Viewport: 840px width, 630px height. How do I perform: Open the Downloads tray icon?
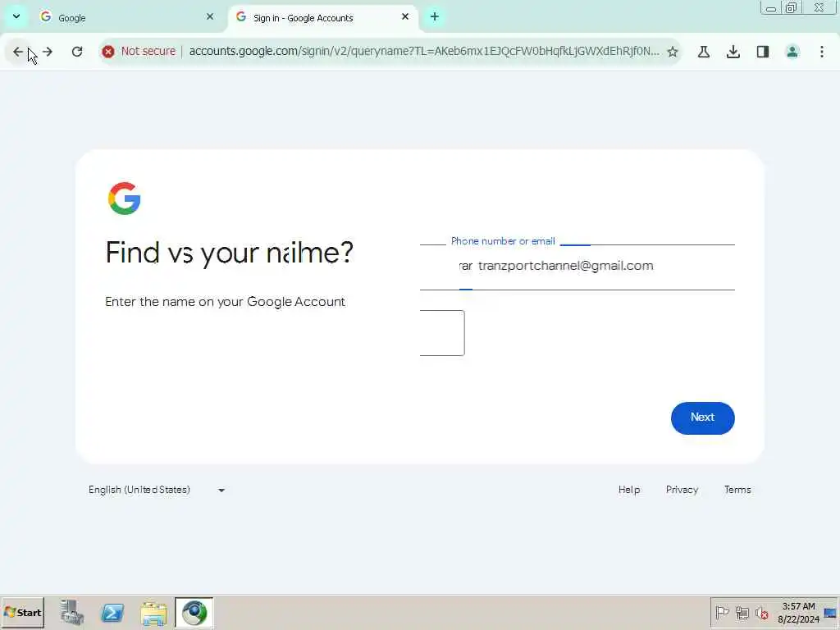pyautogui.click(x=733, y=52)
